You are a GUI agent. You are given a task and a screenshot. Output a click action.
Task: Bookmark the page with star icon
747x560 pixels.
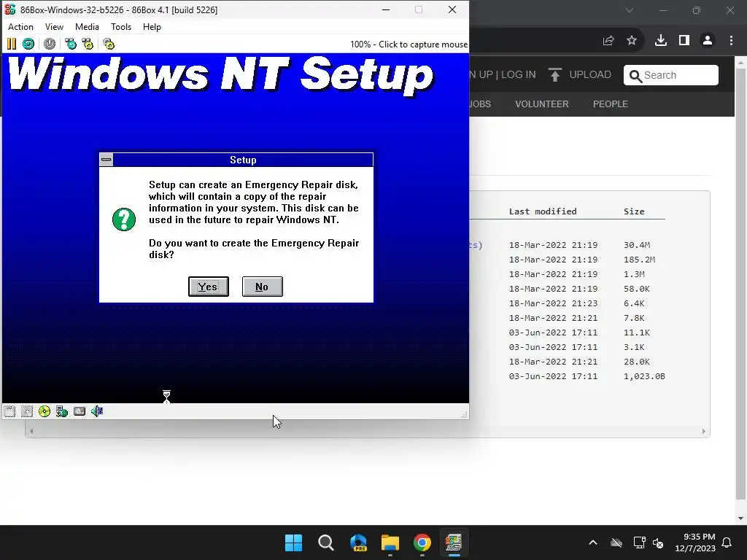pyautogui.click(x=632, y=41)
